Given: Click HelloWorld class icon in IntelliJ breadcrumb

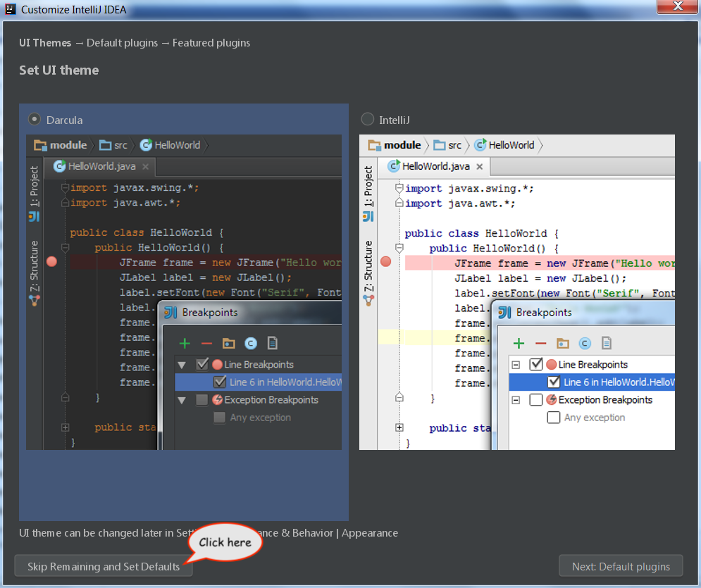Looking at the screenshot, I should [480, 145].
